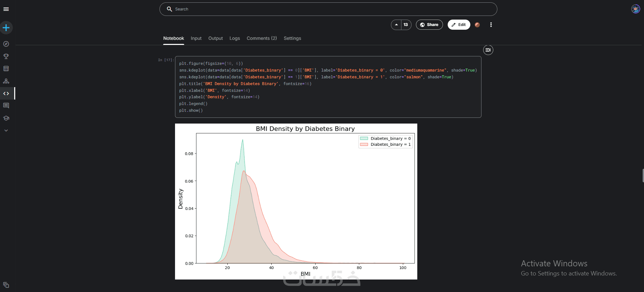The width and height of the screenshot is (644, 292).
Task: Click the plt.title code line
Action: (x=245, y=84)
